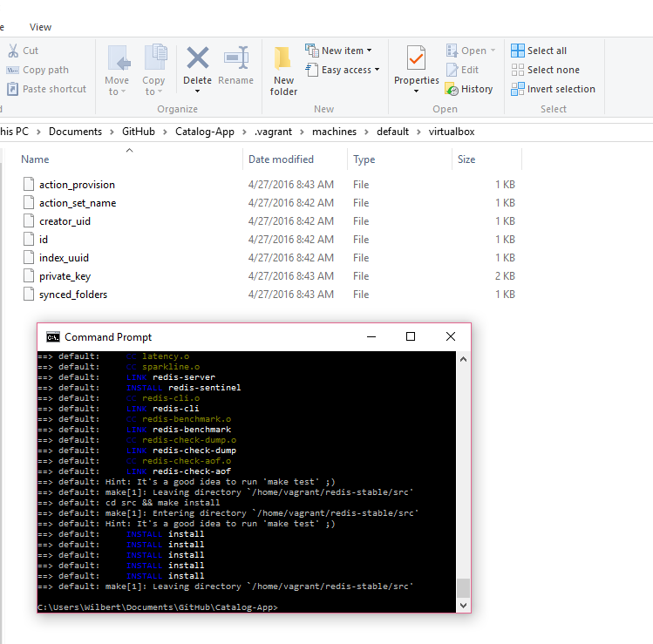Expand the Open dropdown arrow
The width and height of the screenshot is (653, 644).
pos(493,51)
